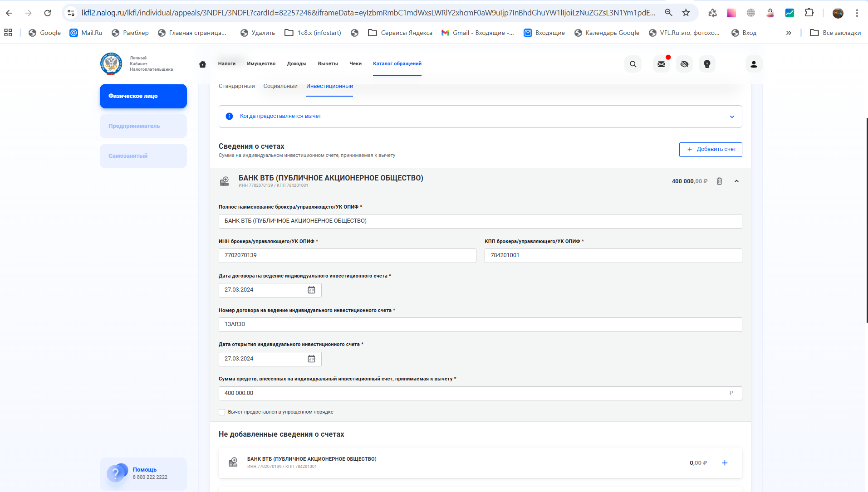Open the site search magnifier icon

[x=633, y=64]
